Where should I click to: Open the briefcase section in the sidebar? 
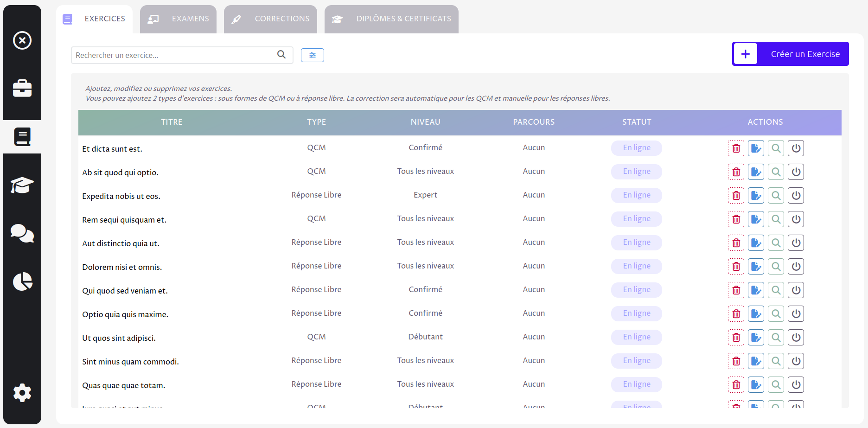pyautogui.click(x=22, y=89)
